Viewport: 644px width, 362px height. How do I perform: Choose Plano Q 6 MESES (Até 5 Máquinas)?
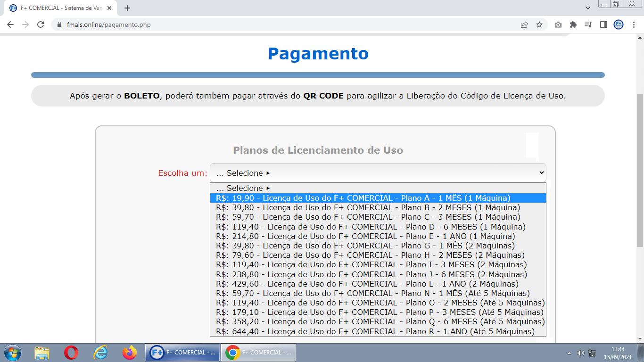coord(378,321)
